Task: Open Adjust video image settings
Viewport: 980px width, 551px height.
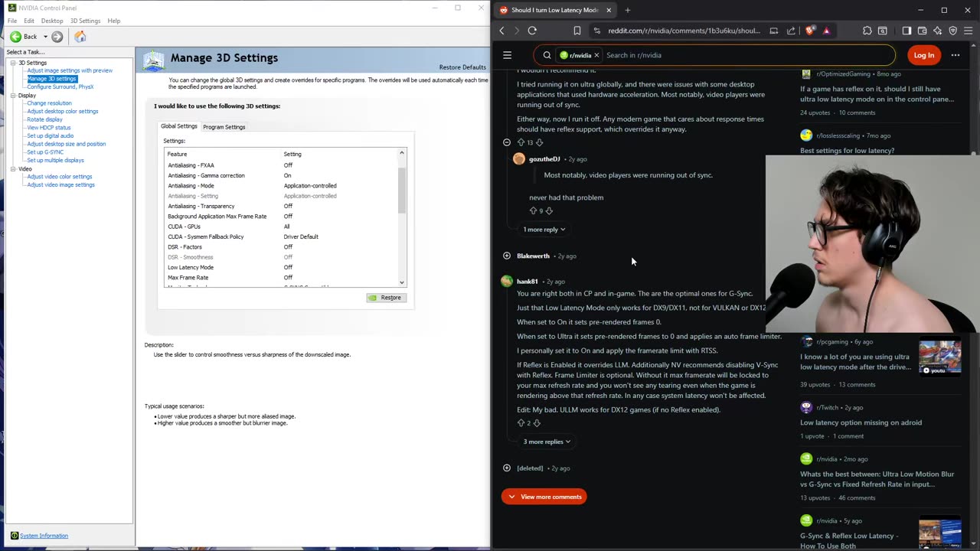Action: point(60,185)
